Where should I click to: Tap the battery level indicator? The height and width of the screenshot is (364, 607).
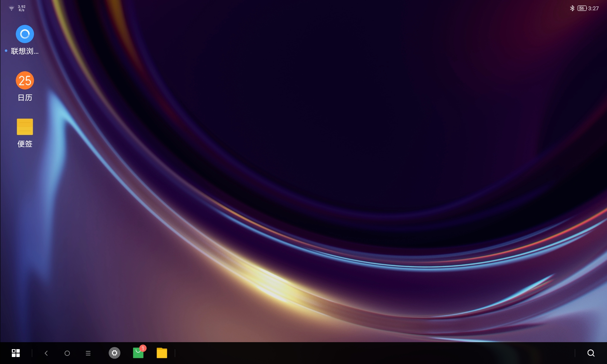[582, 8]
